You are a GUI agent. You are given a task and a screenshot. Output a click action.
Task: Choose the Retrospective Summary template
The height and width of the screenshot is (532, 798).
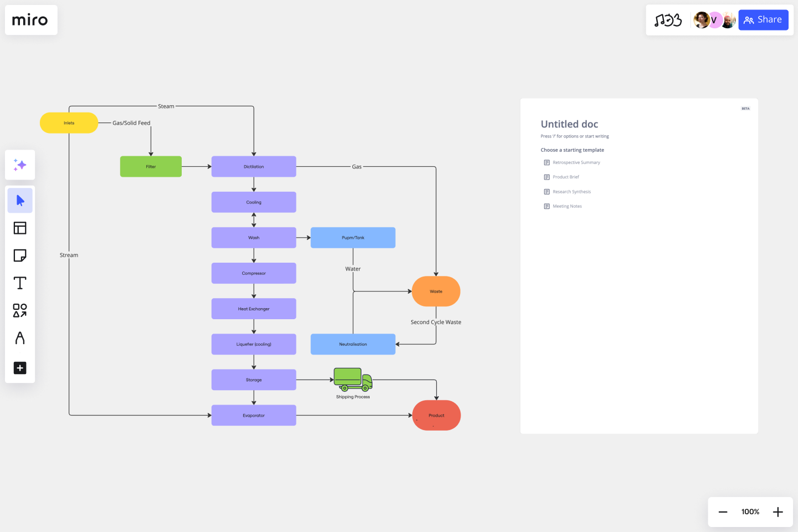click(x=576, y=163)
